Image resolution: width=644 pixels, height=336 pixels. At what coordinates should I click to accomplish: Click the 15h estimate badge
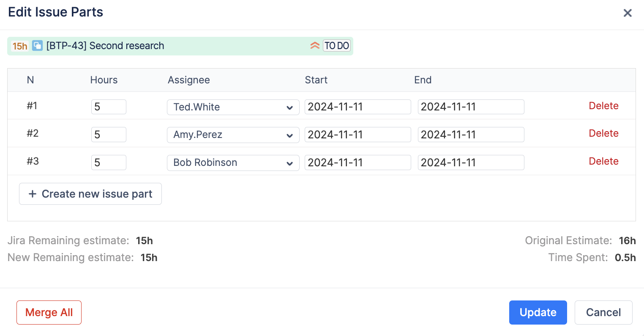(x=20, y=46)
